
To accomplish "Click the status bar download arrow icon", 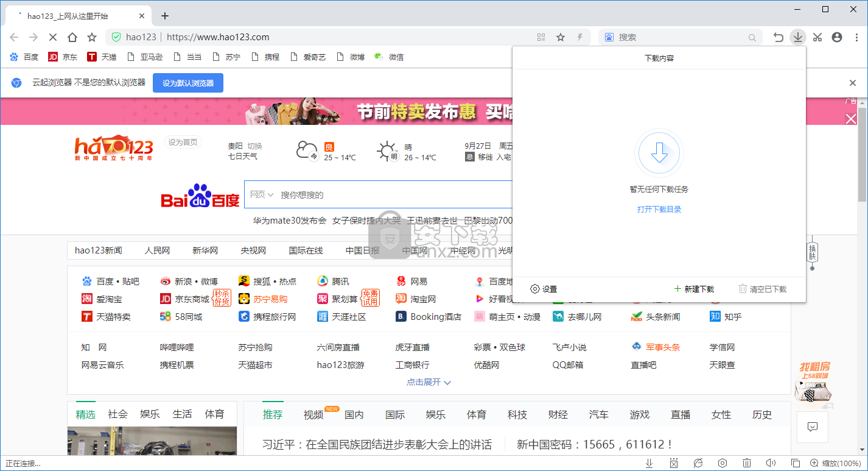I will coord(649,463).
